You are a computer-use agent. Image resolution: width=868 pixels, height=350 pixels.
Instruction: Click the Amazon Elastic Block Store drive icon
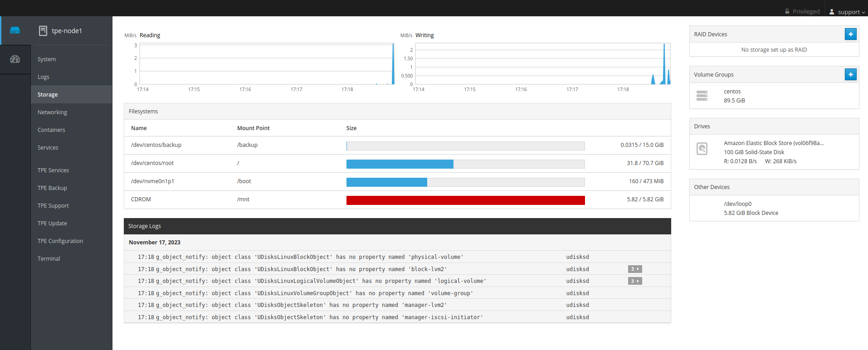click(702, 149)
